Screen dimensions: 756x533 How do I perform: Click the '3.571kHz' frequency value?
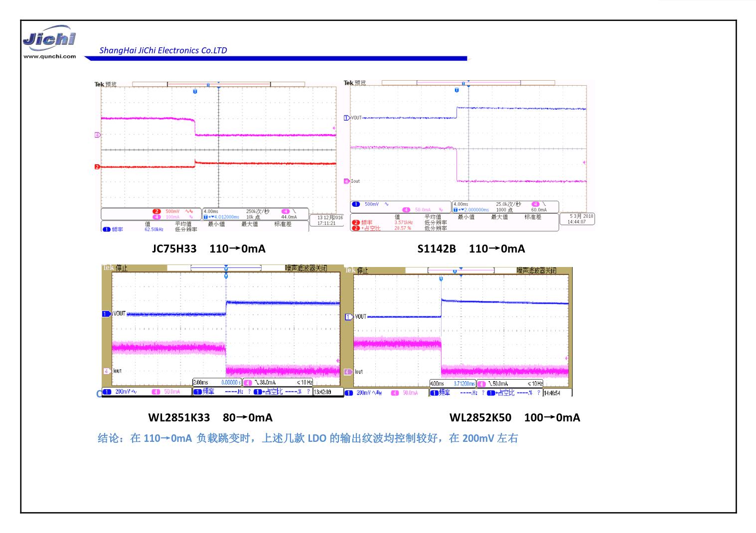[404, 223]
